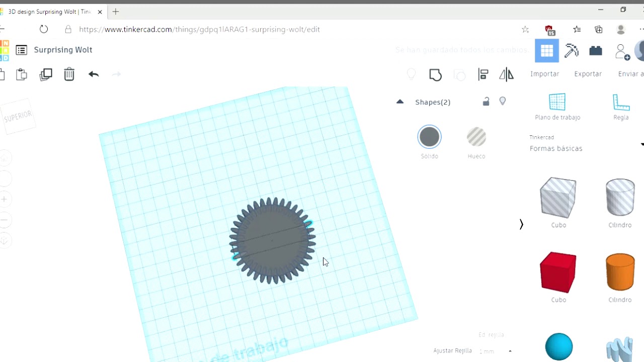
Task: Delete selection with trash icon
Action: coord(69,74)
